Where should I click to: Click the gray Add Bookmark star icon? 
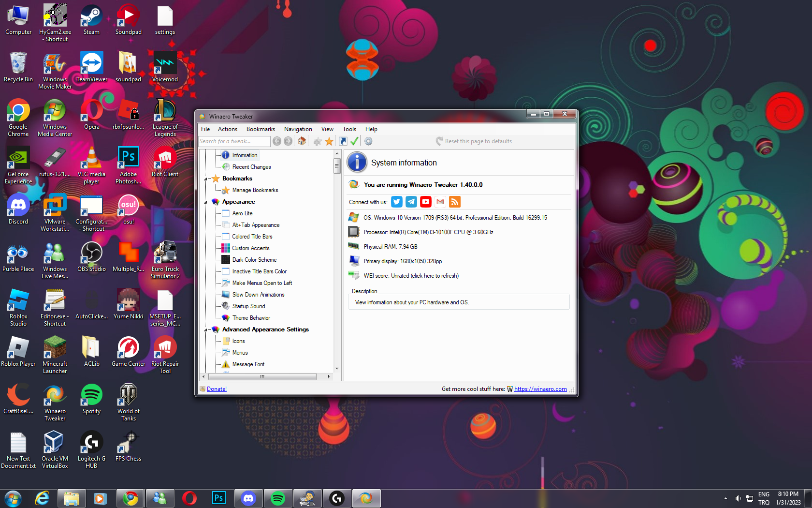tap(318, 141)
